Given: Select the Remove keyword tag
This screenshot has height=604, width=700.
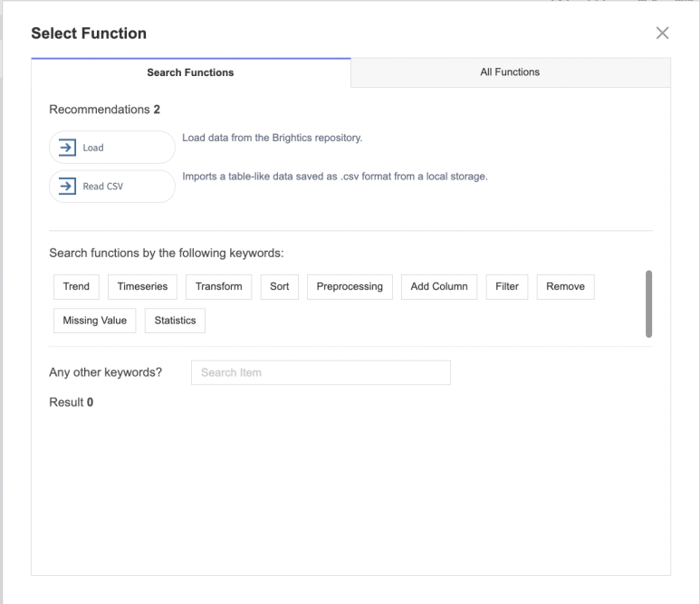Looking at the screenshot, I should 565,287.
